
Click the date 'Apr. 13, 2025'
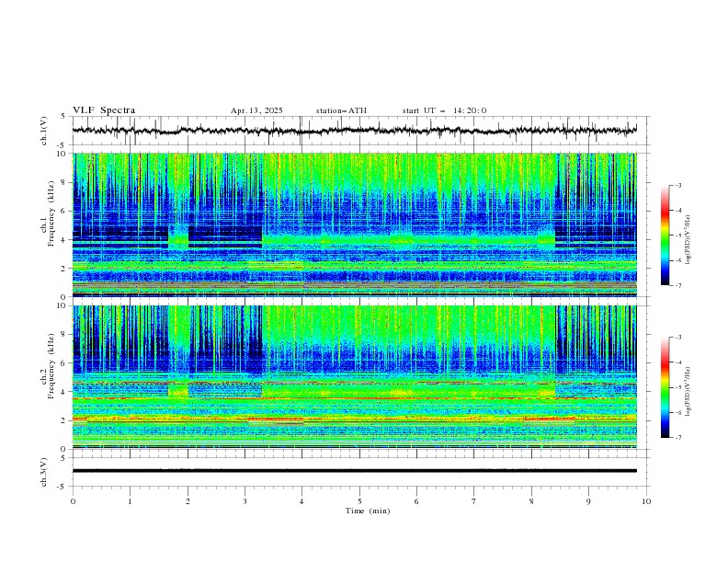click(256, 110)
